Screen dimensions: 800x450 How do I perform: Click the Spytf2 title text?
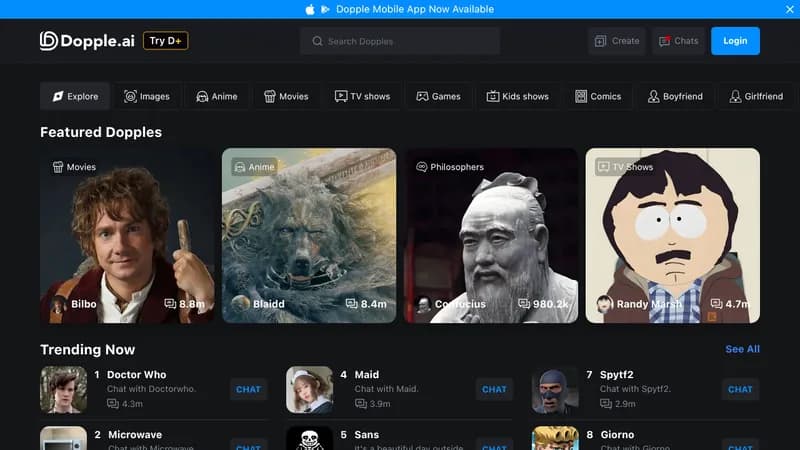(617, 374)
